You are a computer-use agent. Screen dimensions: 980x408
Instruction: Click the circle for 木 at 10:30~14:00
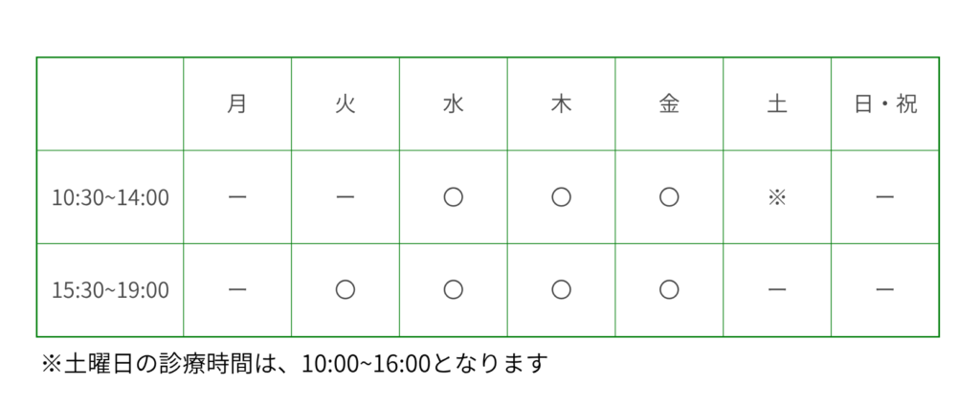pos(562,197)
